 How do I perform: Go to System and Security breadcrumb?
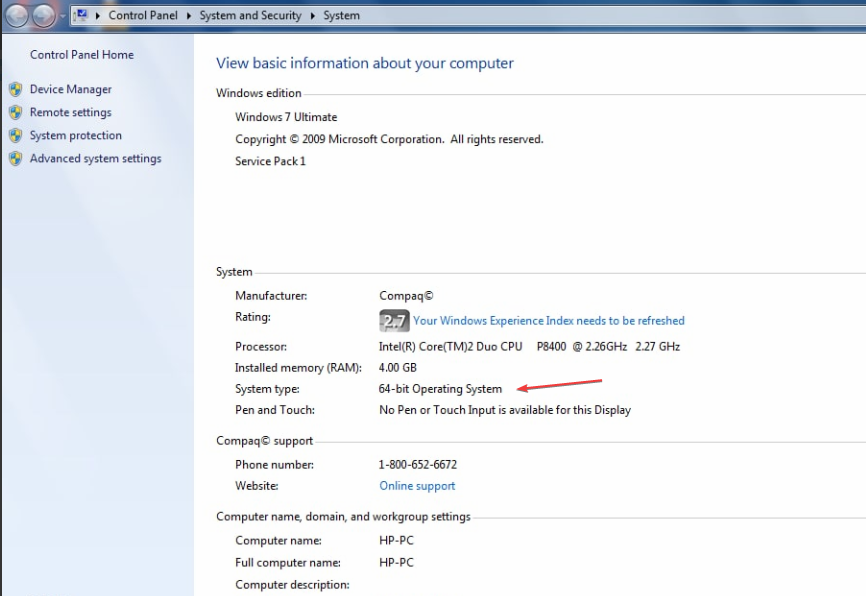click(250, 15)
